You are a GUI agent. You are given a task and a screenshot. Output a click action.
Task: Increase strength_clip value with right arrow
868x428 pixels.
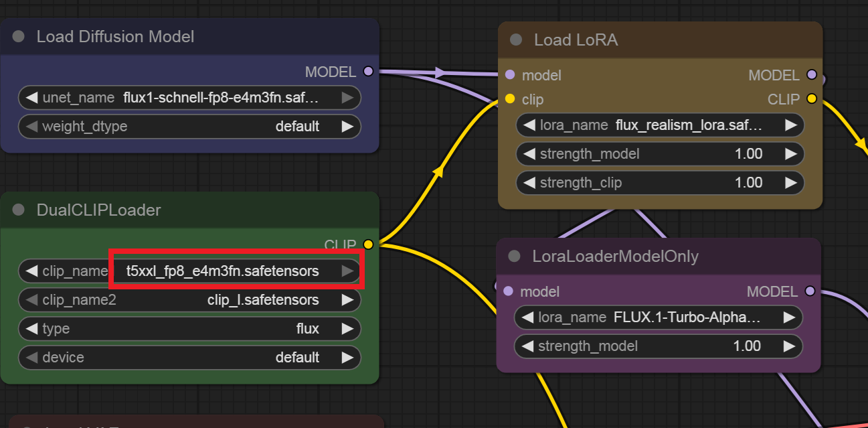[790, 183]
